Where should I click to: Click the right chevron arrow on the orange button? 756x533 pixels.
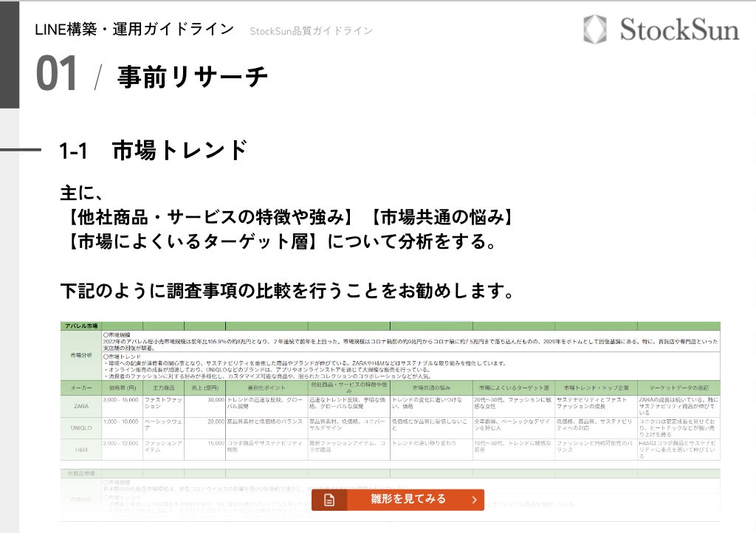tap(475, 500)
